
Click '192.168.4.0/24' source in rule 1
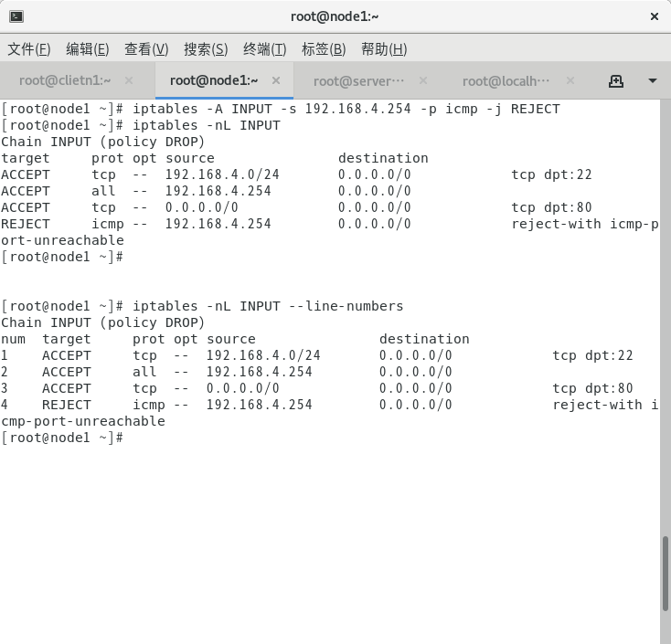263,355
